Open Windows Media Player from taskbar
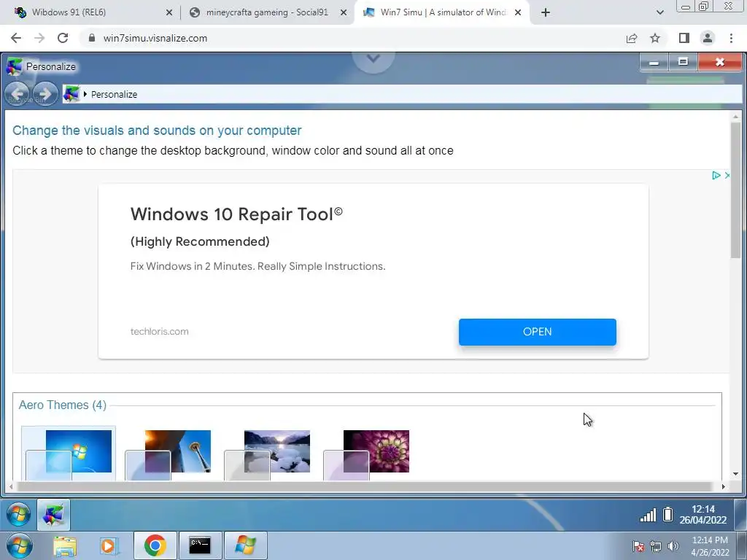The image size is (747, 560). click(109, 545)
